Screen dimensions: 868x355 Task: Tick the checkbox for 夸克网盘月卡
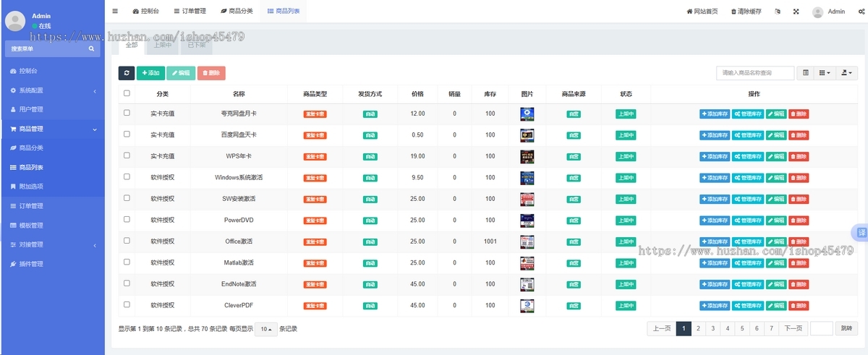(127, 113)
